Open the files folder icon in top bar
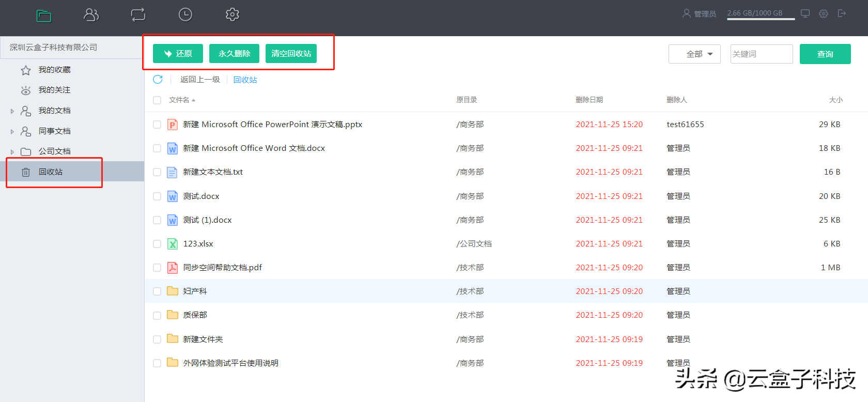Screen dimensions: 868x402 click(x=44, y=16)
